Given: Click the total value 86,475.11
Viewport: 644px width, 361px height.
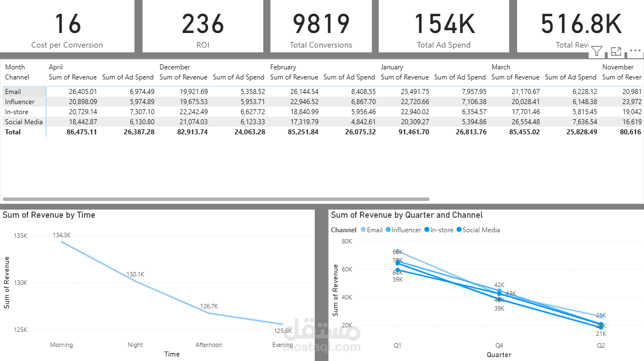Looking at the screenshot, I should 82,132.
